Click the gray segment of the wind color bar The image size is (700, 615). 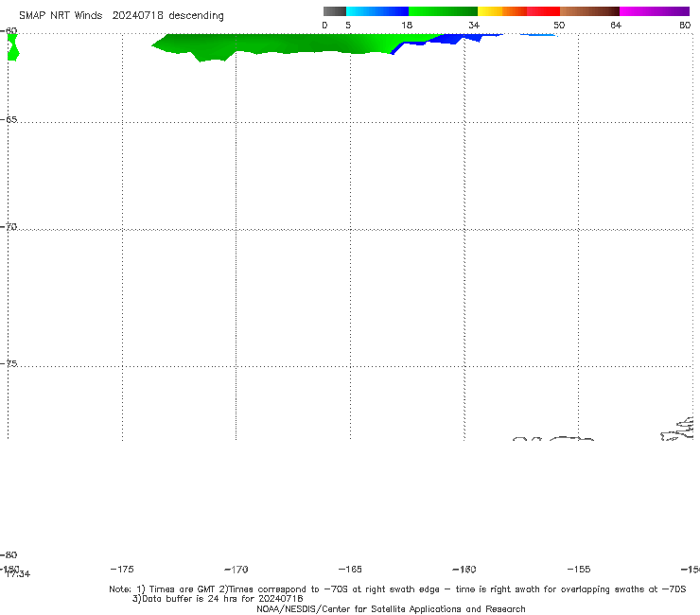[x=334, y=11]
